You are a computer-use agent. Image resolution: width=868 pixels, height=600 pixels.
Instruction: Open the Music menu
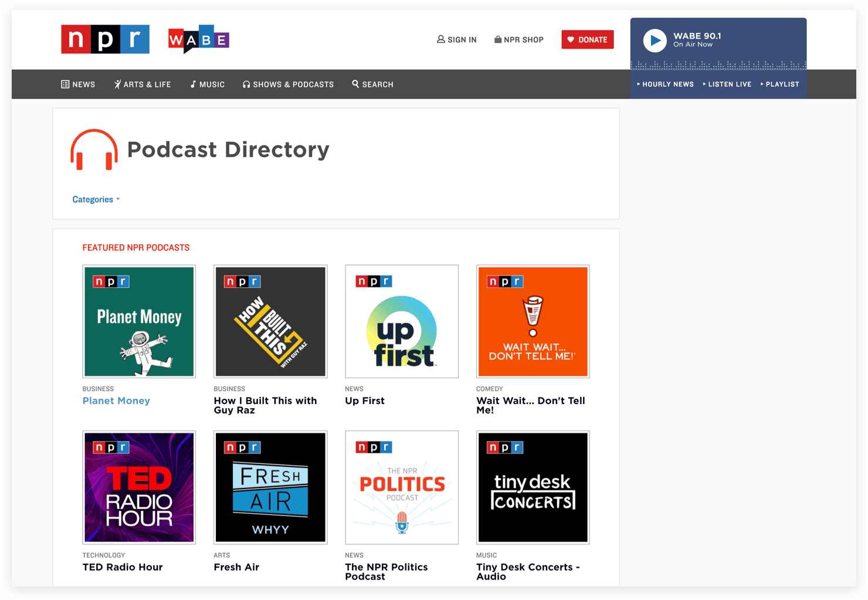(x=208, y=84)
